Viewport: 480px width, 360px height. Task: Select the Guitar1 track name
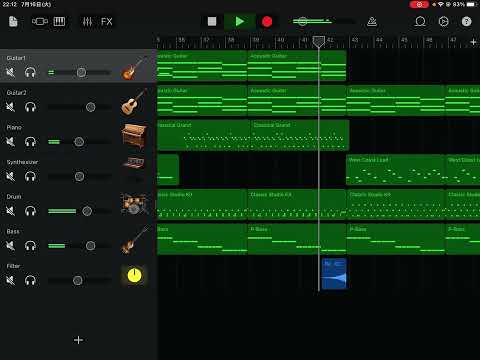click(x=16, y=58)
